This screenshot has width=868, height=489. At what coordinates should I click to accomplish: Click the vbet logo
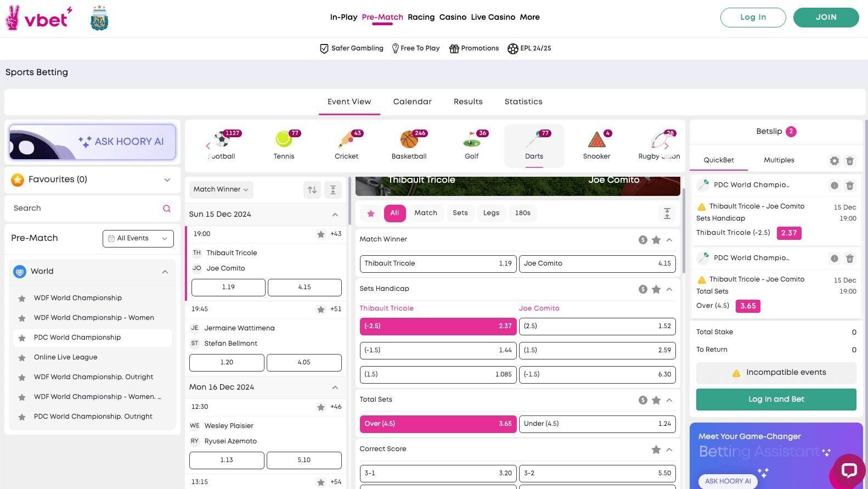pos(39,18)
